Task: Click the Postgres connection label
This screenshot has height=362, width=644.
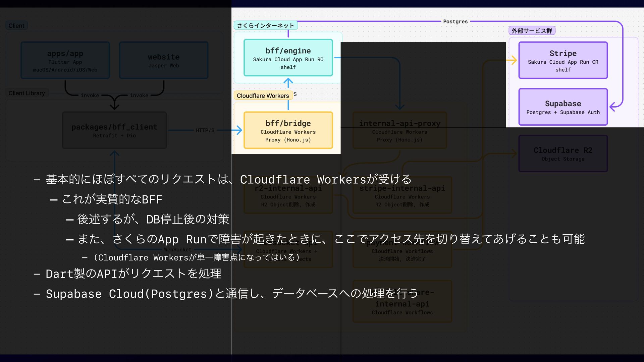Action: [455, 21]
